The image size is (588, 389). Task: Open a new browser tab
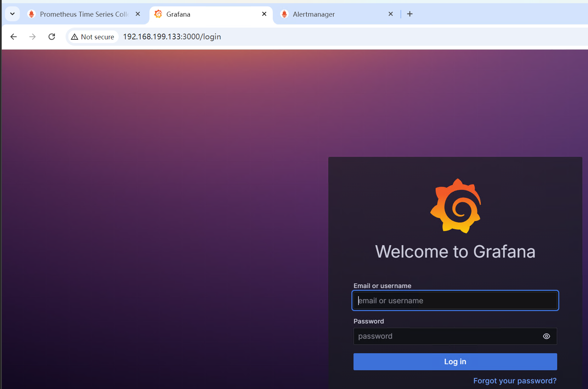[x=410, y=14]
